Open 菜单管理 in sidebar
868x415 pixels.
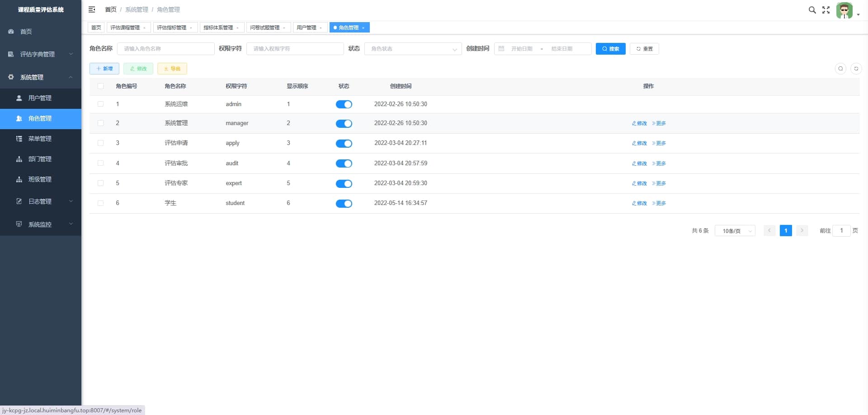pyautogui.click(x=41, y=139)
